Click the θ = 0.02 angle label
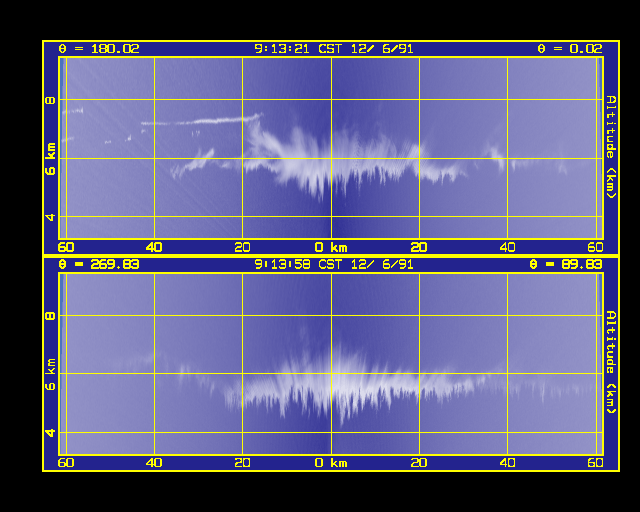 point(569,49)
